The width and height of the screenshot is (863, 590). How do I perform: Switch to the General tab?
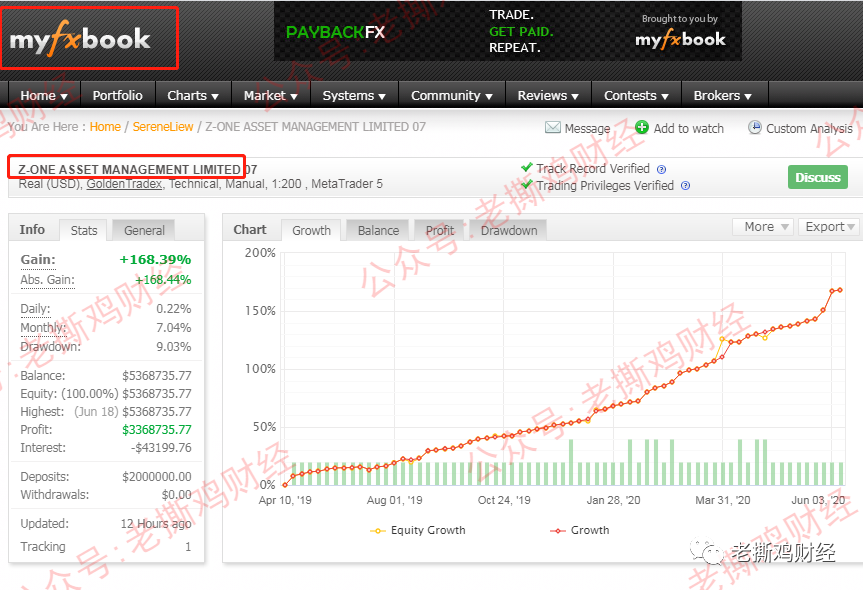144,231
